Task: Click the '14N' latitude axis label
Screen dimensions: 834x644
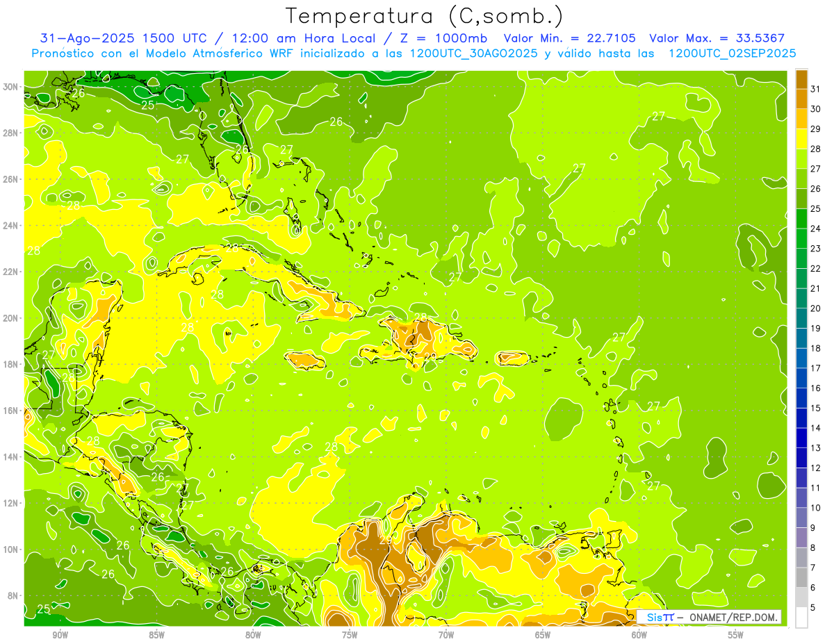Action: [10, 456]
